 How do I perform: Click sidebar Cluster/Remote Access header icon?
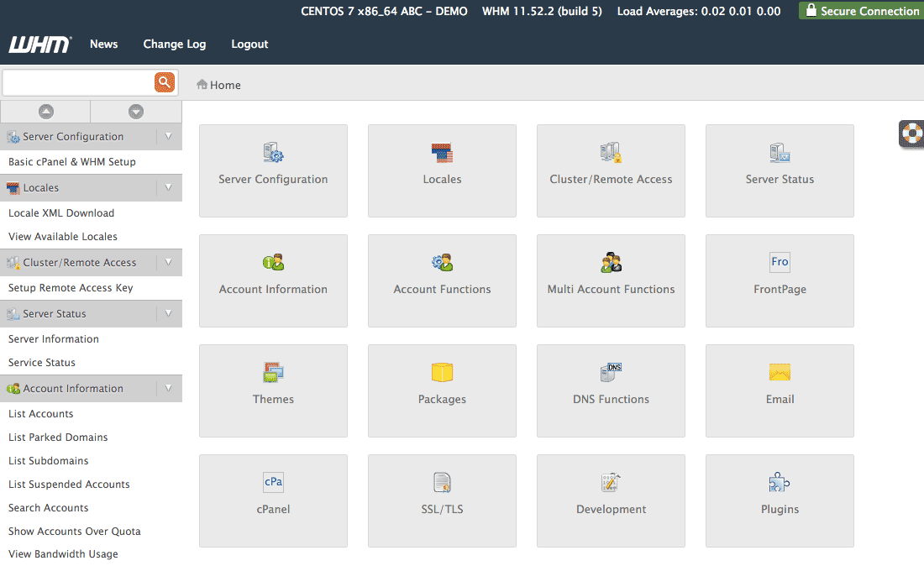point(13,263)
